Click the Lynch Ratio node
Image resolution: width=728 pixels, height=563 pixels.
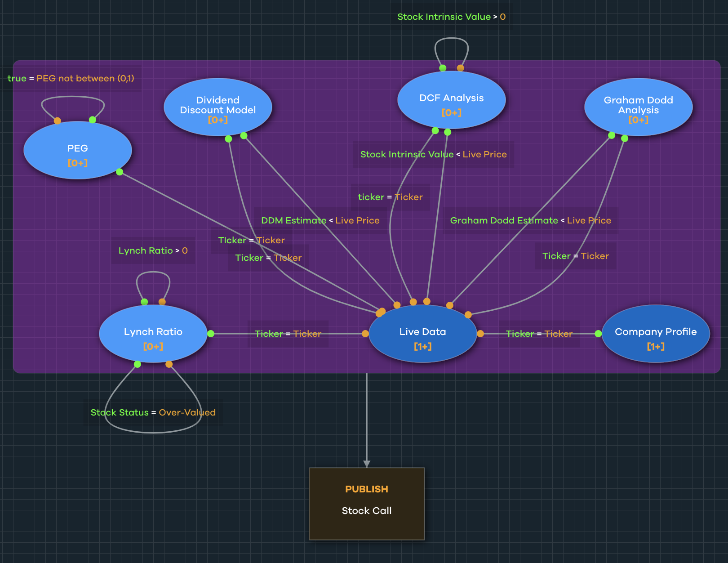point(153,334)
